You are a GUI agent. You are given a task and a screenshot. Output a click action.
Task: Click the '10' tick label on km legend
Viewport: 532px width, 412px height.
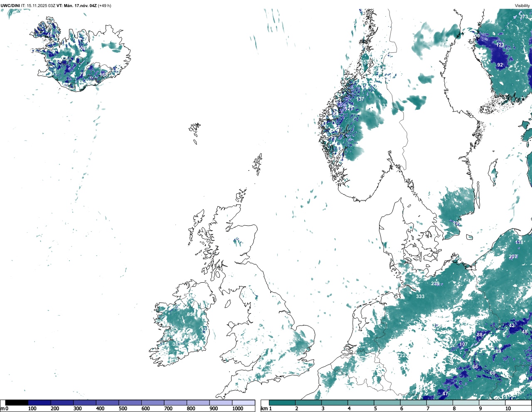(508, 409)
